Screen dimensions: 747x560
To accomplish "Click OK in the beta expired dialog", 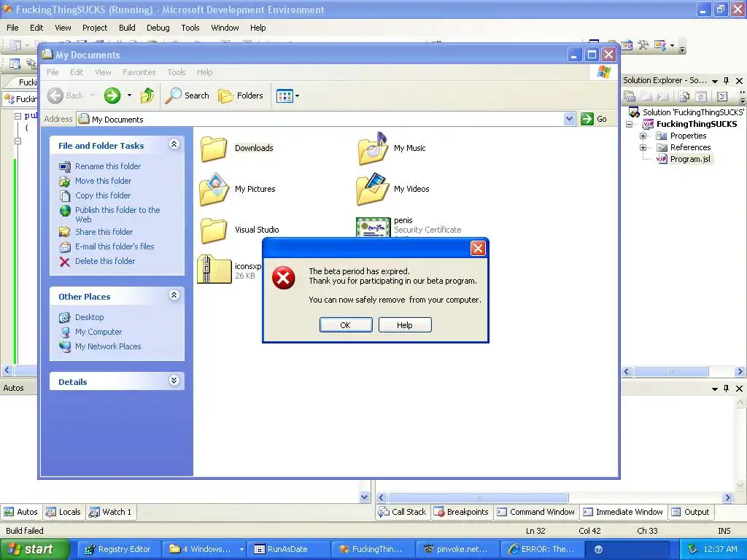I will pos(345,325).
